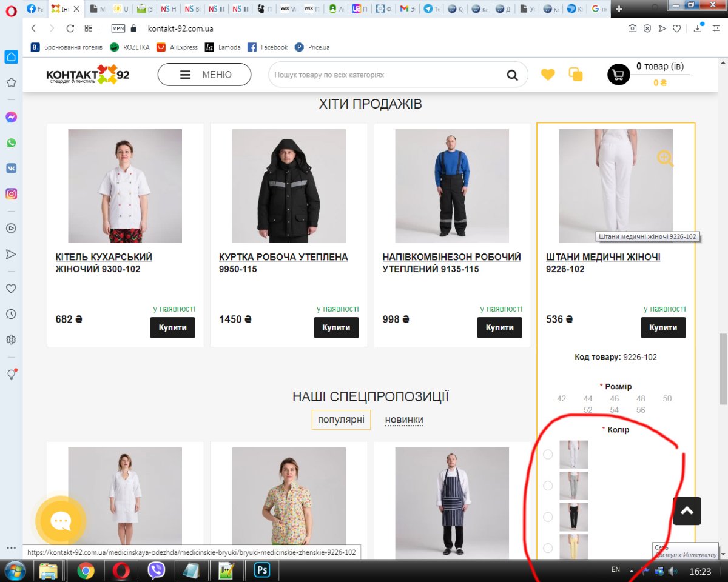Open Price.ua bookmark
The image size is (728, 582).
coord(312,47)
